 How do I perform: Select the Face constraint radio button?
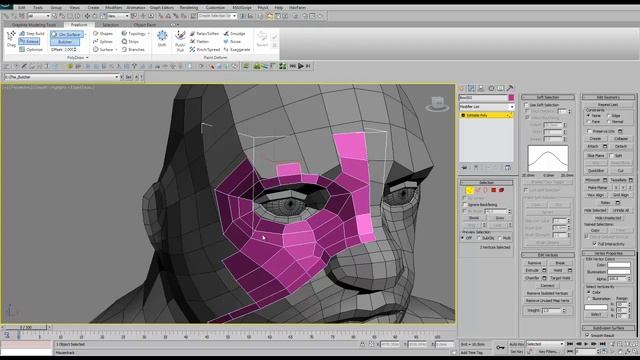(588, 122)
